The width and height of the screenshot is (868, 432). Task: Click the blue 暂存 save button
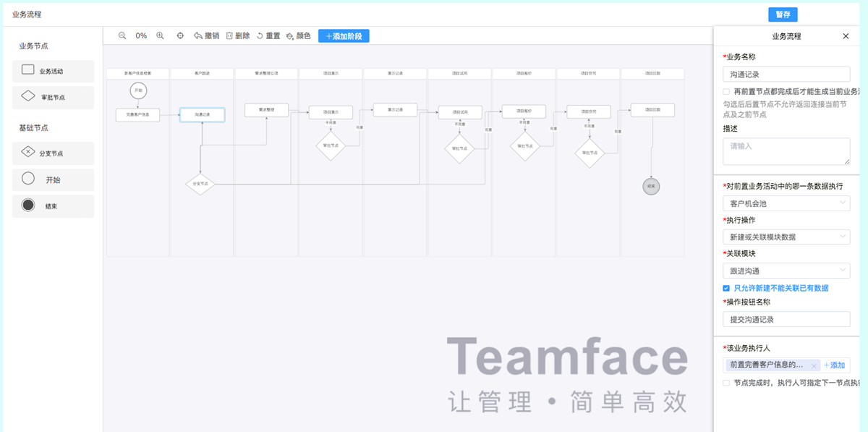(x=783, y=14)
